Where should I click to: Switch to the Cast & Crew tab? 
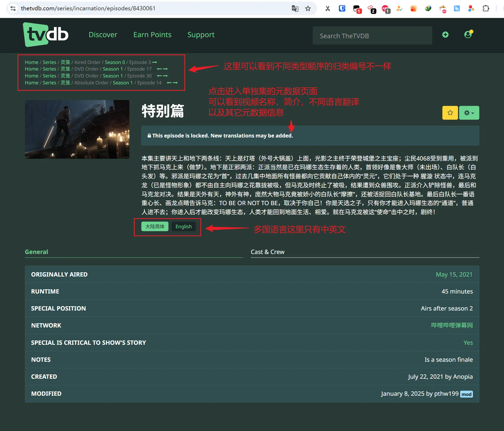267,252
